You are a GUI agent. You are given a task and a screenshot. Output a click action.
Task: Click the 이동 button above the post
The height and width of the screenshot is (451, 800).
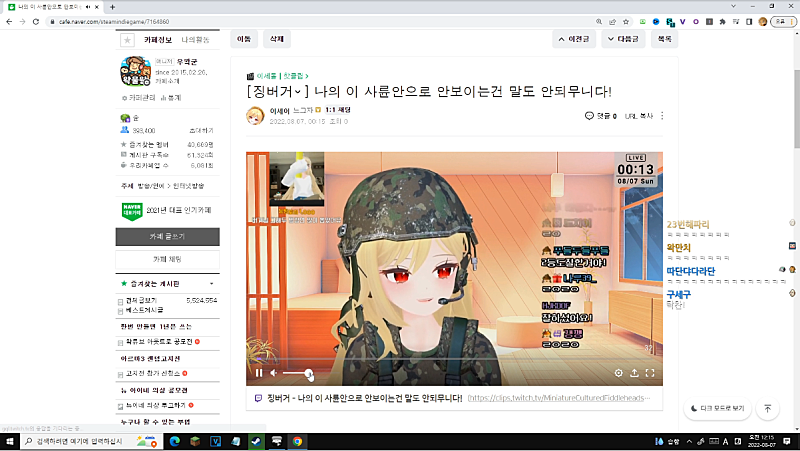click(244, 39)
